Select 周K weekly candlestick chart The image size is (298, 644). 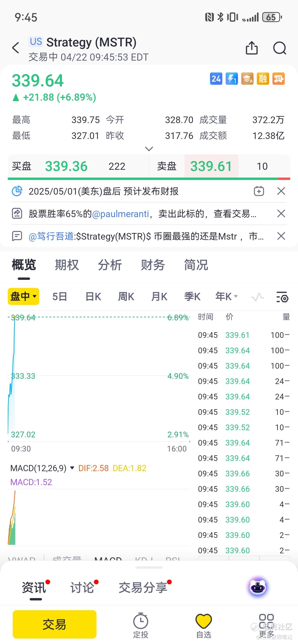126,297
